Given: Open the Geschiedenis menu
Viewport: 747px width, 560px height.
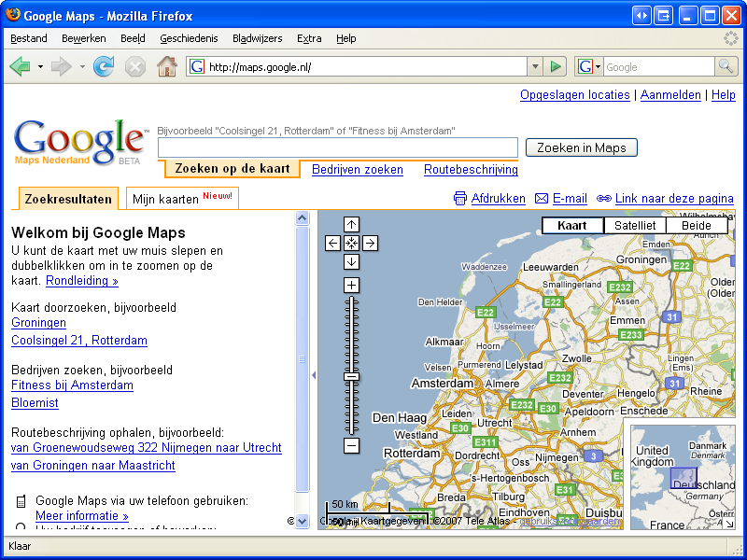Looking at the screenshot, I should 189,38.
